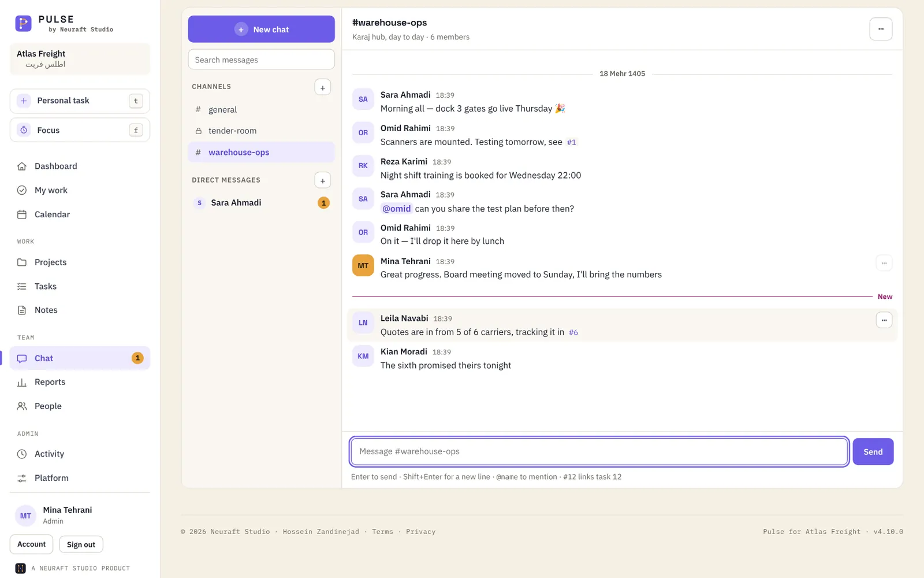Open Activity under Admin
This screenshot has height=578, width=924.
coord(80,454)
